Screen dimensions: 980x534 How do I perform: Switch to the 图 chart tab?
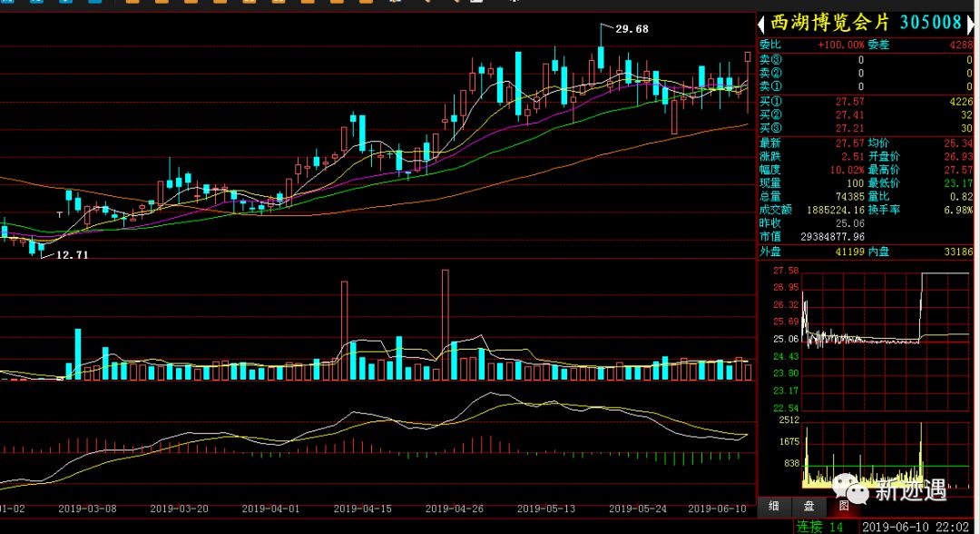click(843, 506)
